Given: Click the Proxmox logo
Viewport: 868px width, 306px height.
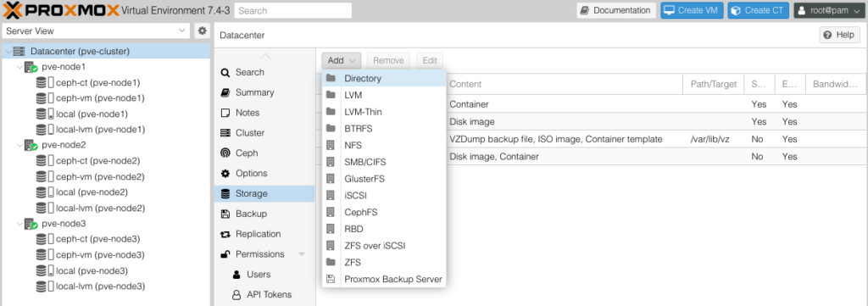Looking at the screenshot, I should point(61,10).
